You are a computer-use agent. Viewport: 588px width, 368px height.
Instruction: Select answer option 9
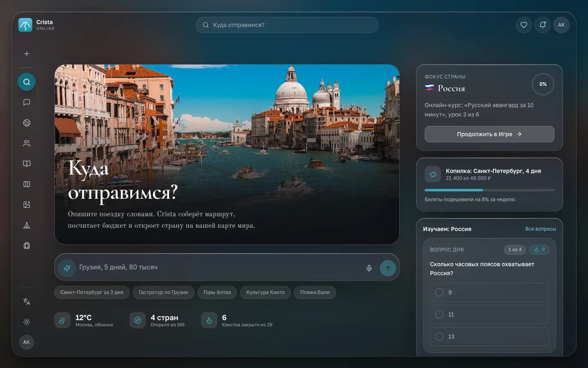(x=489, y=292)
